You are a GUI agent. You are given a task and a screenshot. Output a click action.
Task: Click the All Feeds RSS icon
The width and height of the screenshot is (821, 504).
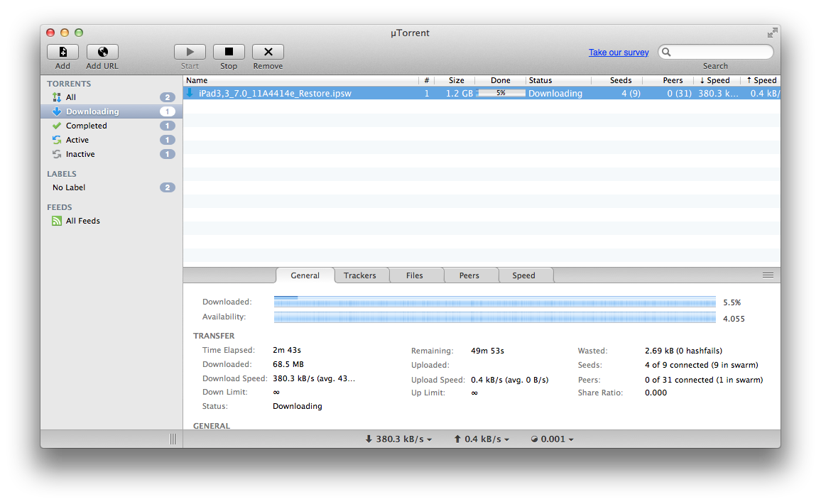point(57,221)
